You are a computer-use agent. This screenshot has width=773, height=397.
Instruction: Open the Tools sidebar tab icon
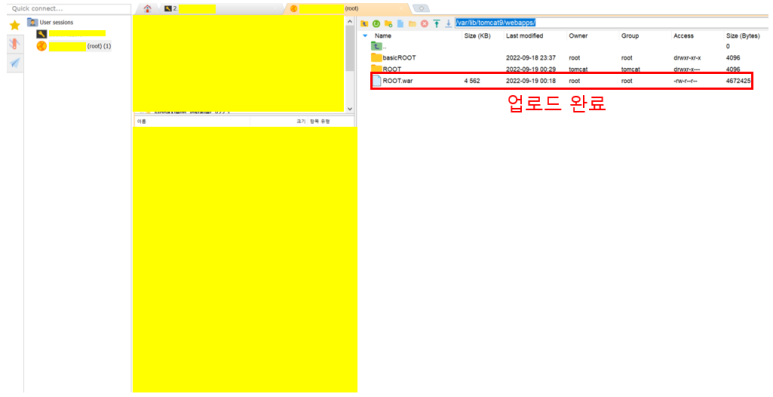pyautogui.click(x=15, y=44)
